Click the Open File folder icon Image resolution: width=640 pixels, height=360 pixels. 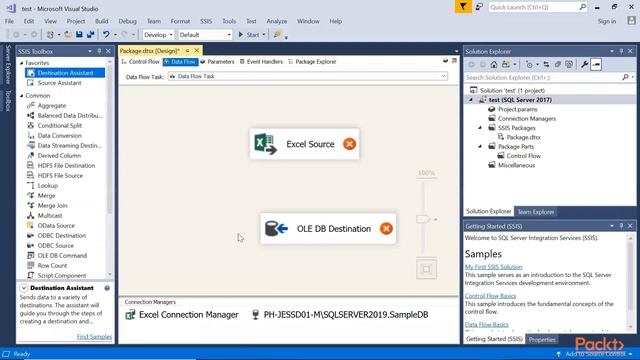[x=68, y=35]
